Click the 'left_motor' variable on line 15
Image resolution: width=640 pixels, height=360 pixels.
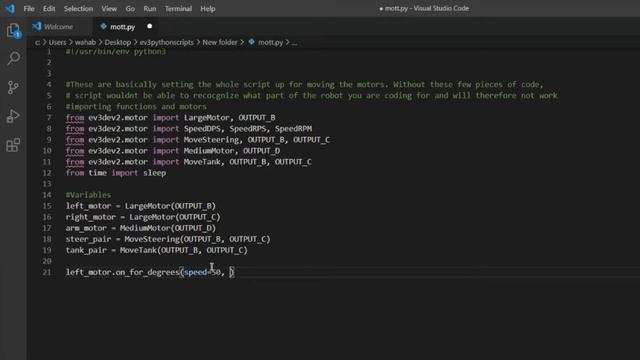click(x=88, y=206)
